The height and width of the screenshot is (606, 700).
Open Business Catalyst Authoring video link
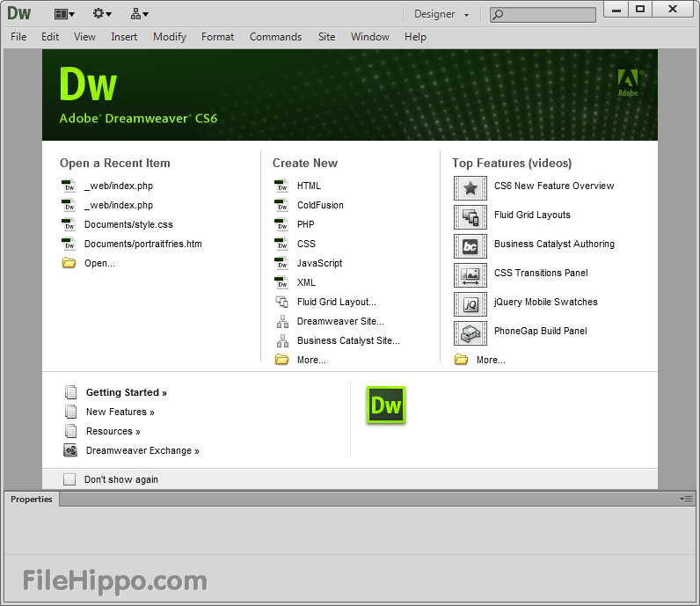tap(555, 244)
